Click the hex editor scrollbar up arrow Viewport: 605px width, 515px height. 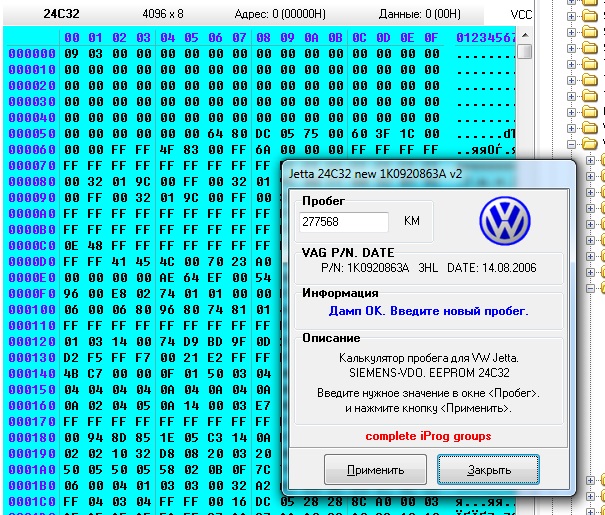click(x=525, y=35)
